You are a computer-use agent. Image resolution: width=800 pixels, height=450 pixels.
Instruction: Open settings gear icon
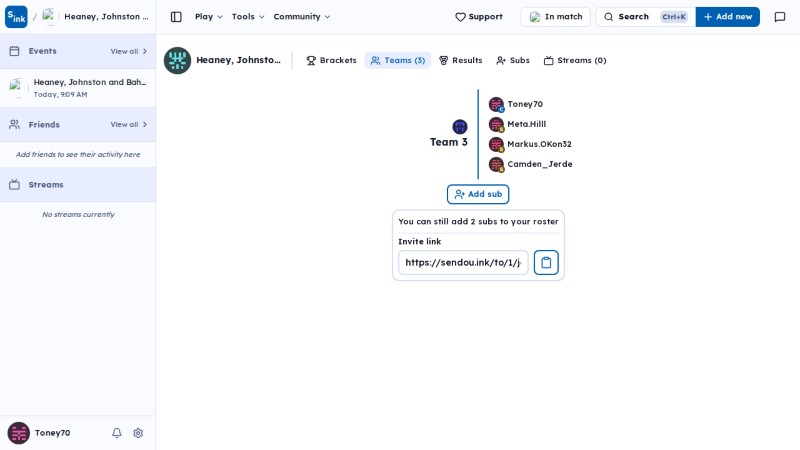click(138, 433)
